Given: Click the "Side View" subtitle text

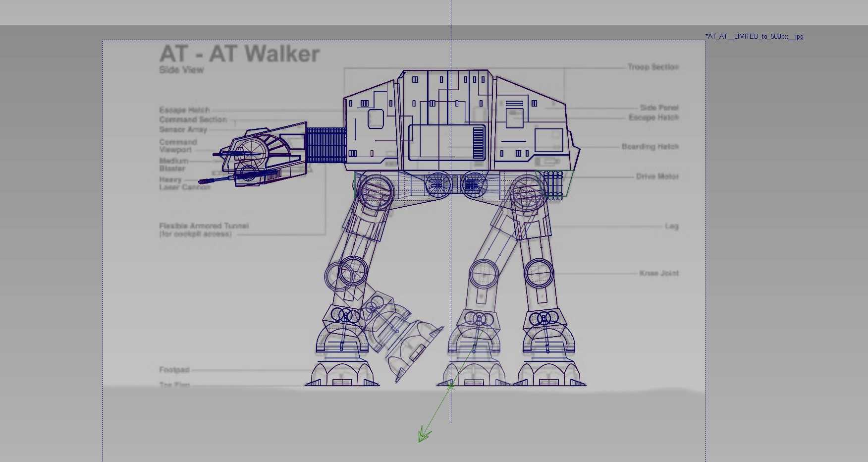Looking at the screenshot, I should (181, 70).
